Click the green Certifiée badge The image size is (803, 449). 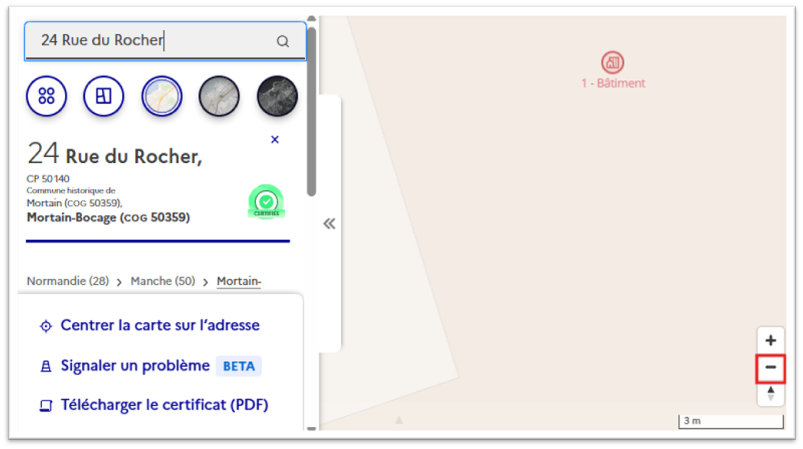(266, 202)
